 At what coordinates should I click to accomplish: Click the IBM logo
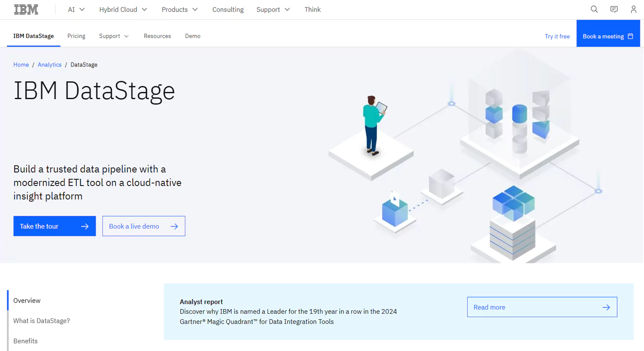coord(26,9)
